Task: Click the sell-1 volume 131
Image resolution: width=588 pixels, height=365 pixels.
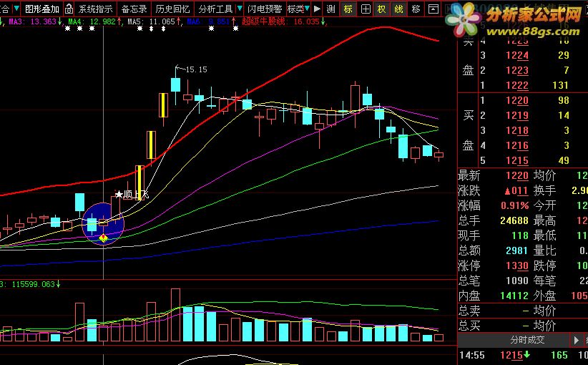Action: point(560,86)
